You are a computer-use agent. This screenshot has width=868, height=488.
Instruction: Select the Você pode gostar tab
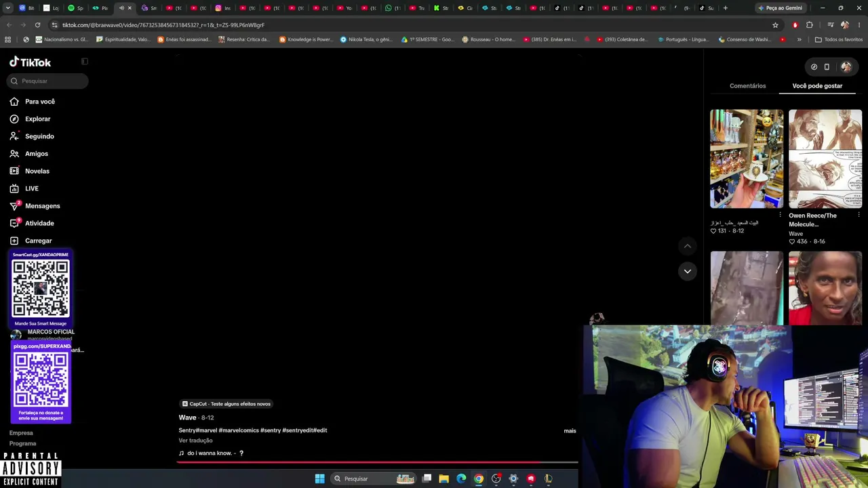(x=817, y=86)
